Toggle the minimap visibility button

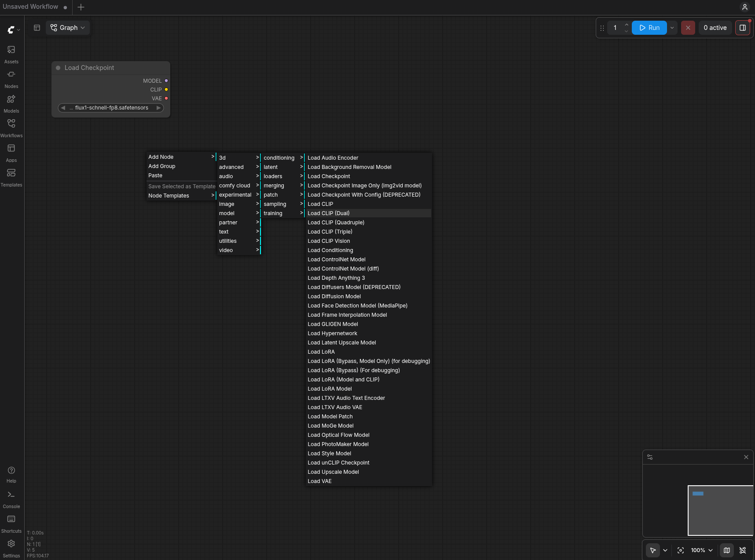pos(727,550)
